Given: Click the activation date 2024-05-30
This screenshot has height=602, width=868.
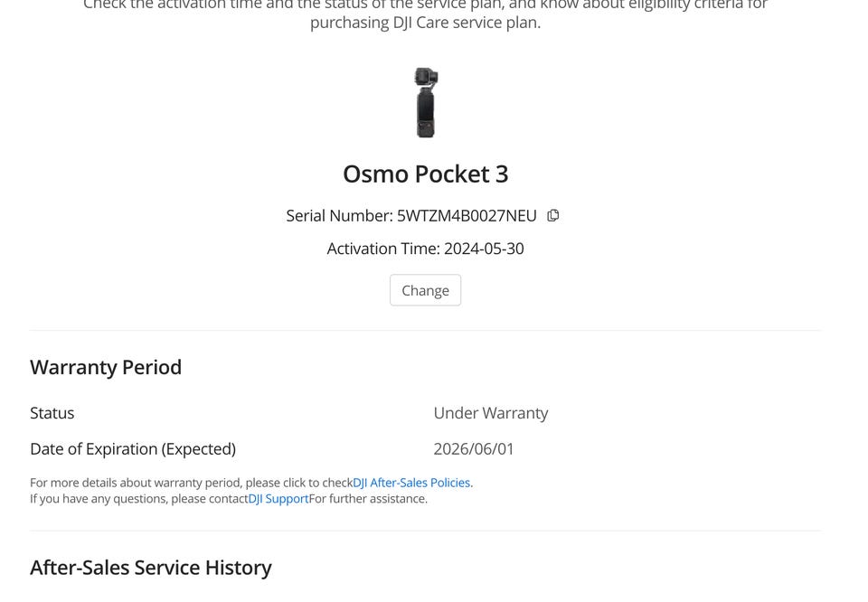Looking at the screenshot, I should (484, 249).
